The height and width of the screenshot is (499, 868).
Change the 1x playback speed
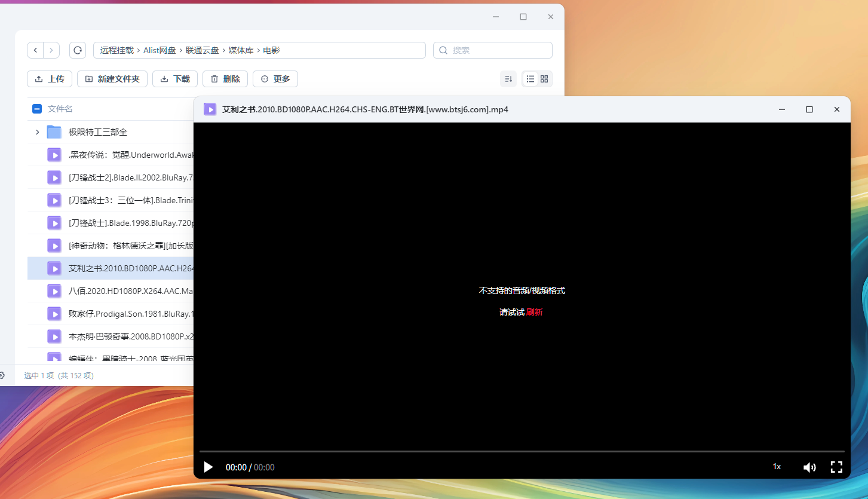pyautogui.click(x=777, y=467)
